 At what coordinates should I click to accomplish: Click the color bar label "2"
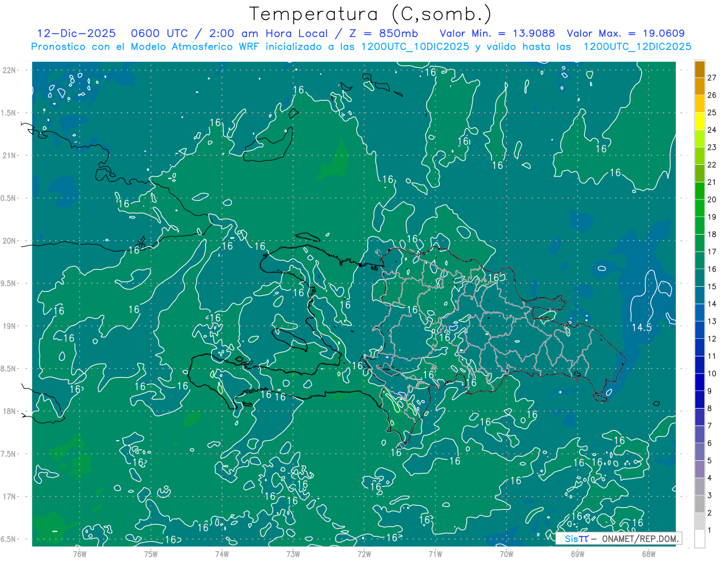[710, 513]
